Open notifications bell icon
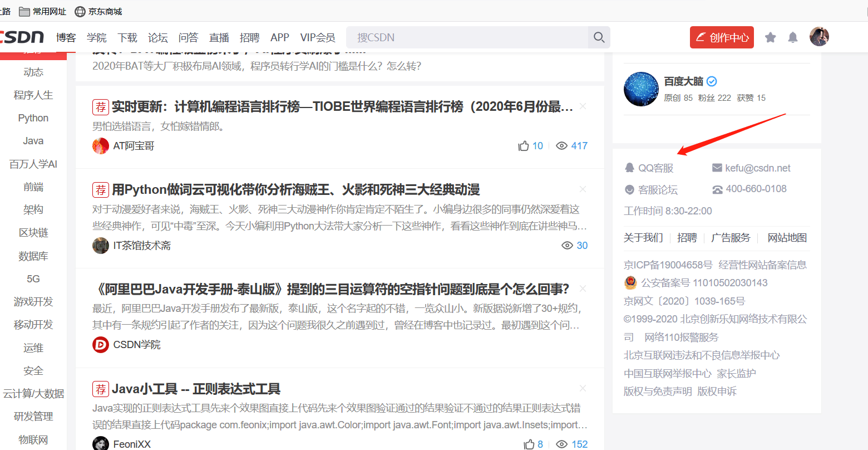868x450 pixels. (793, 37)
